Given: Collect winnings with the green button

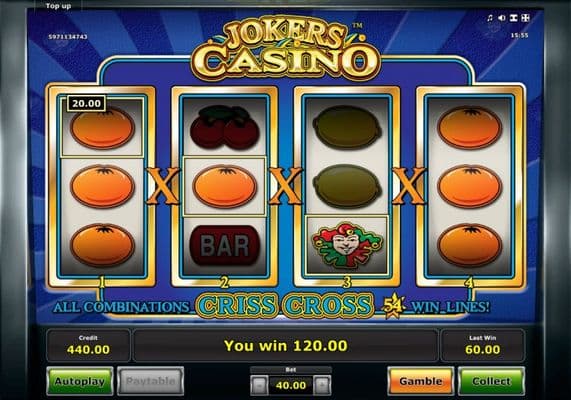Looking at the screenshot, I should (491, 381).
